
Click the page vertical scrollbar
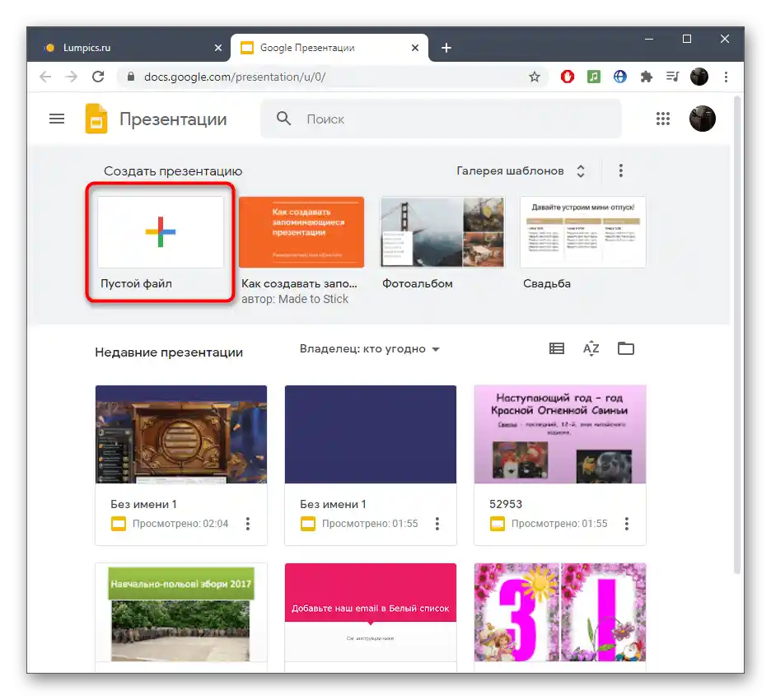(736, 334)
